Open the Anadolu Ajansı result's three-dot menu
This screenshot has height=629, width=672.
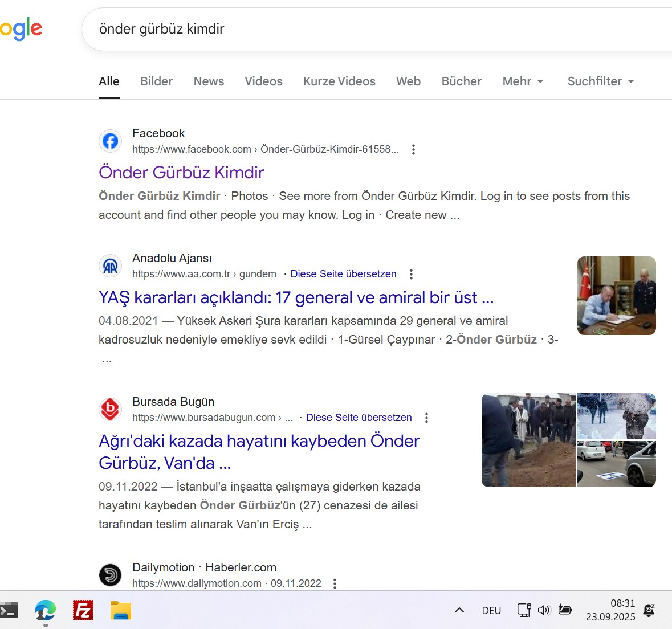(411, 274)
